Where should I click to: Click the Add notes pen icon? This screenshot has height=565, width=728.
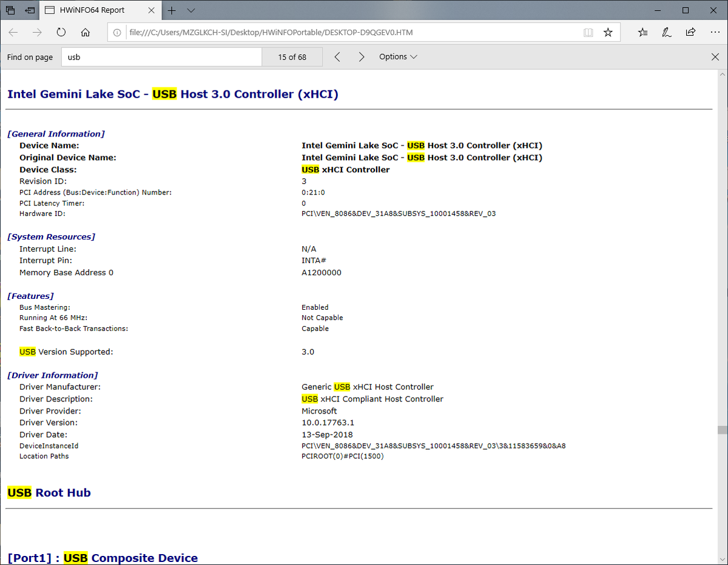[667, 32]
